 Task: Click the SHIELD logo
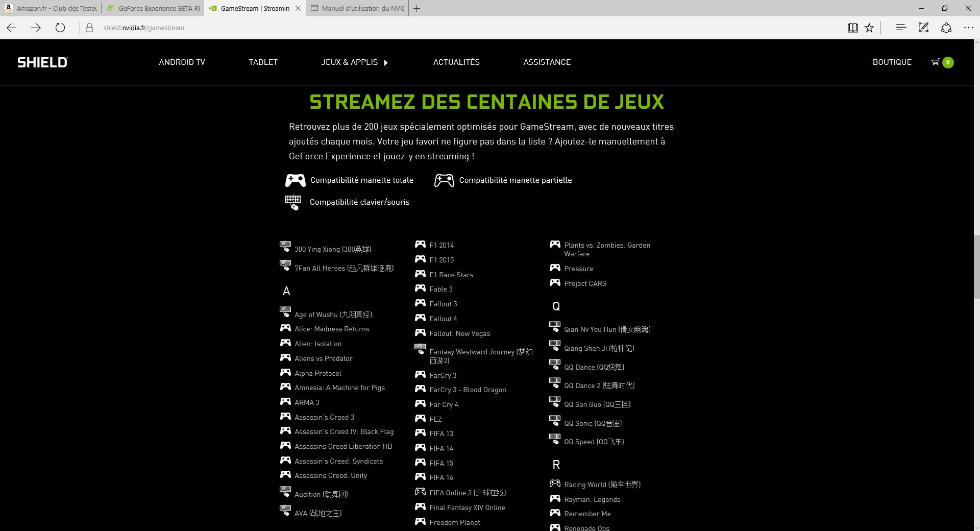(42, 62)
